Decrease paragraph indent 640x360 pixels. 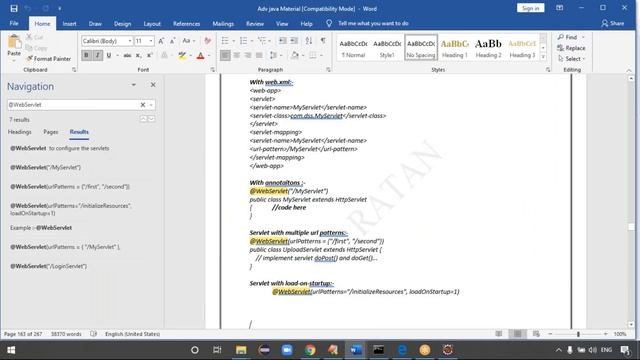pos(282,41)
